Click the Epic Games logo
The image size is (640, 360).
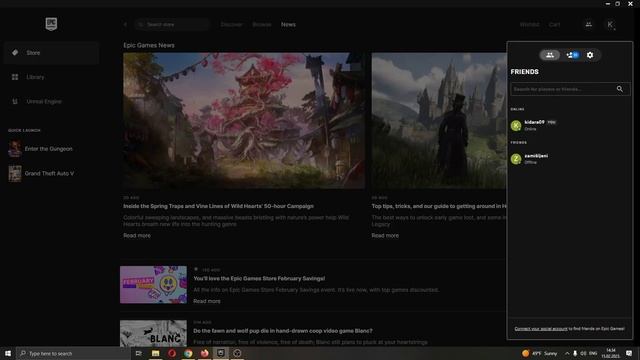tap(51, 24)
